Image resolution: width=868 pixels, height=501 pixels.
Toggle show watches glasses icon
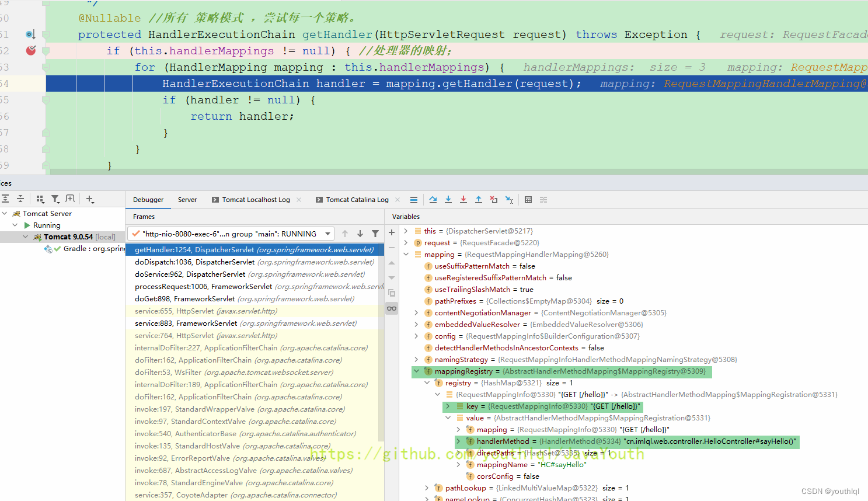392,308
